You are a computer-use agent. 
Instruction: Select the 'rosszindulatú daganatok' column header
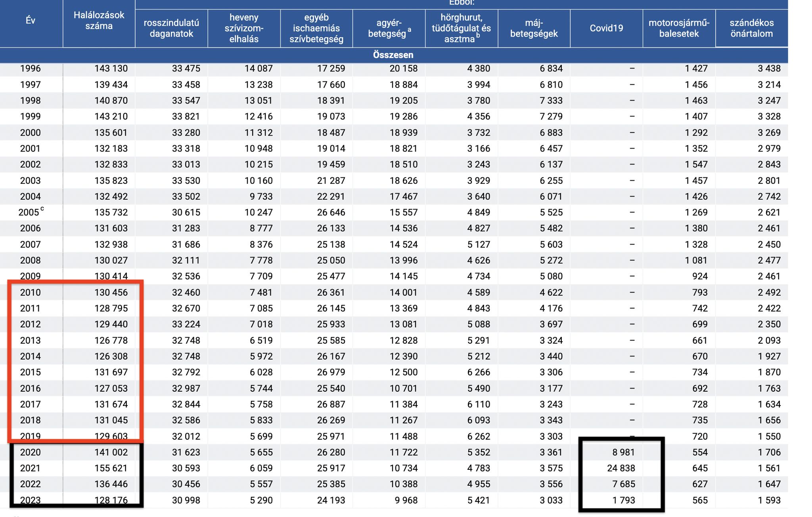pos(171,28)
